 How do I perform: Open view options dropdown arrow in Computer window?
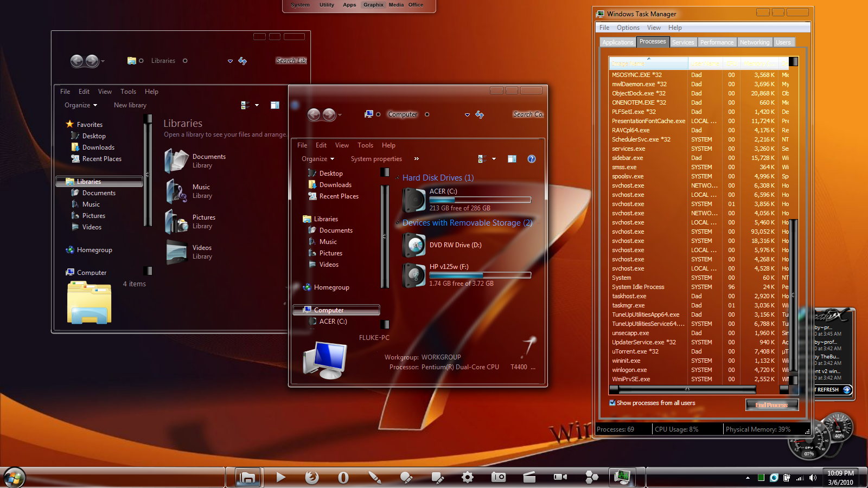tap(494, 159)
